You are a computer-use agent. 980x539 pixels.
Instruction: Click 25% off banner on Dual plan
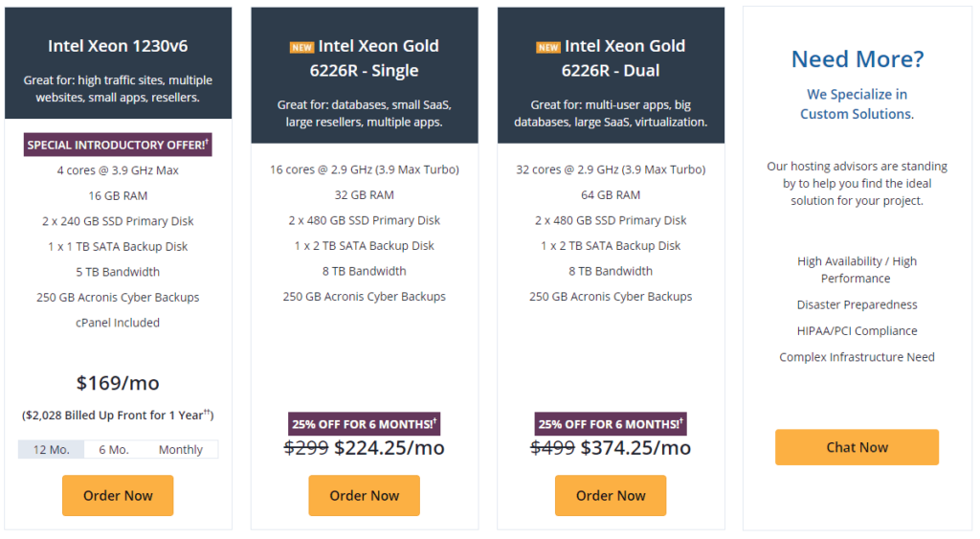(x=611, y=424)
